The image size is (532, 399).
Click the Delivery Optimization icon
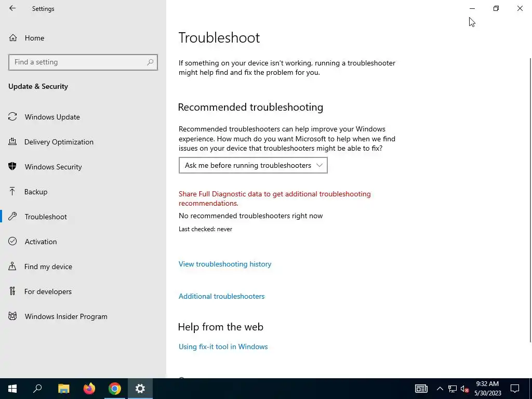tap(12, 141)
